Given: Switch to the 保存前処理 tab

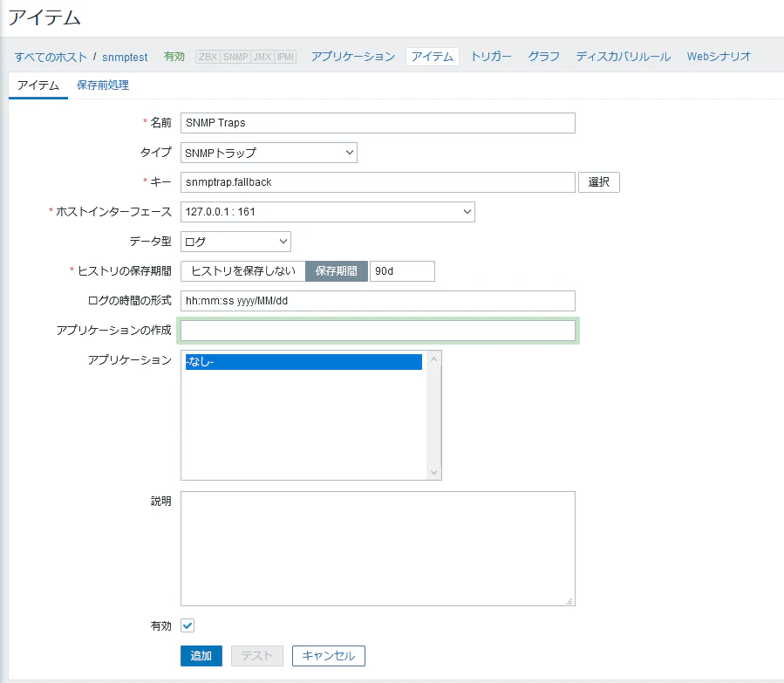Looking at the screenshot, I should 103,85.
